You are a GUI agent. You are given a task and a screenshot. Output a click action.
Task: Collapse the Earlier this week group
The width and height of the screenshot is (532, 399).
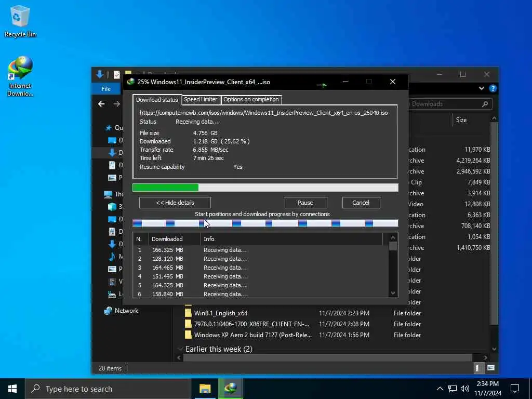pyautogui.click(x=180, y=349)
